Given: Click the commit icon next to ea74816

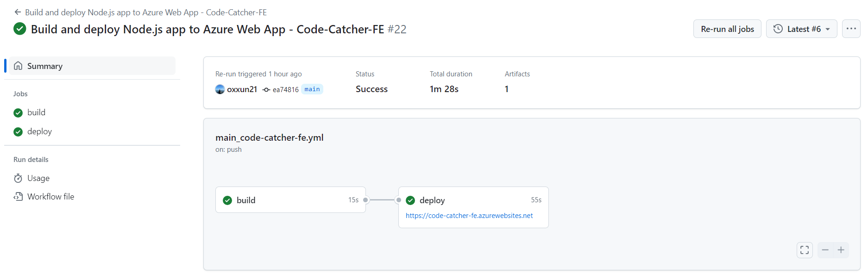Looking at the screenshot, I should point(266,90).
